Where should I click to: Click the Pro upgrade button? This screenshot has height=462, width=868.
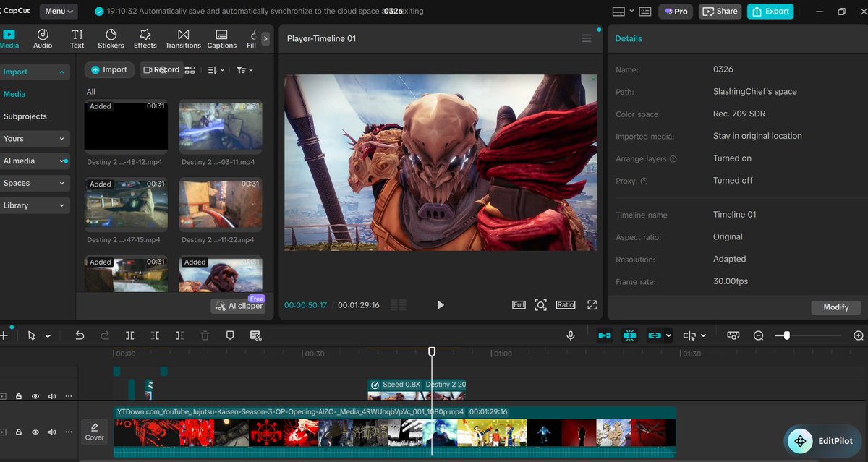tap(676, 12)
